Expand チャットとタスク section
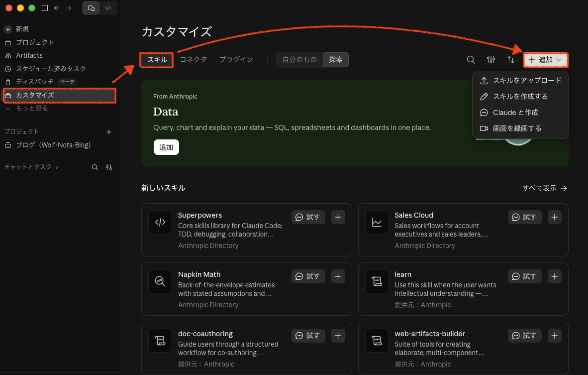The width and height of the screenshot is (588, 375). (x=31, y=167)
